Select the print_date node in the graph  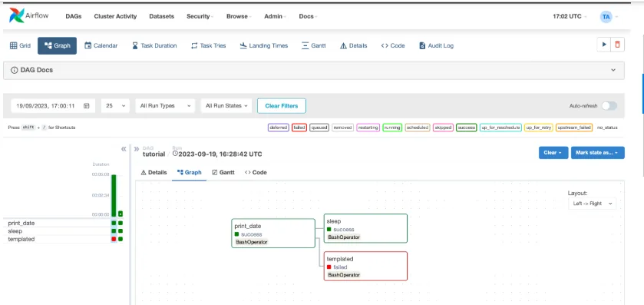click(x=273, y=233)
